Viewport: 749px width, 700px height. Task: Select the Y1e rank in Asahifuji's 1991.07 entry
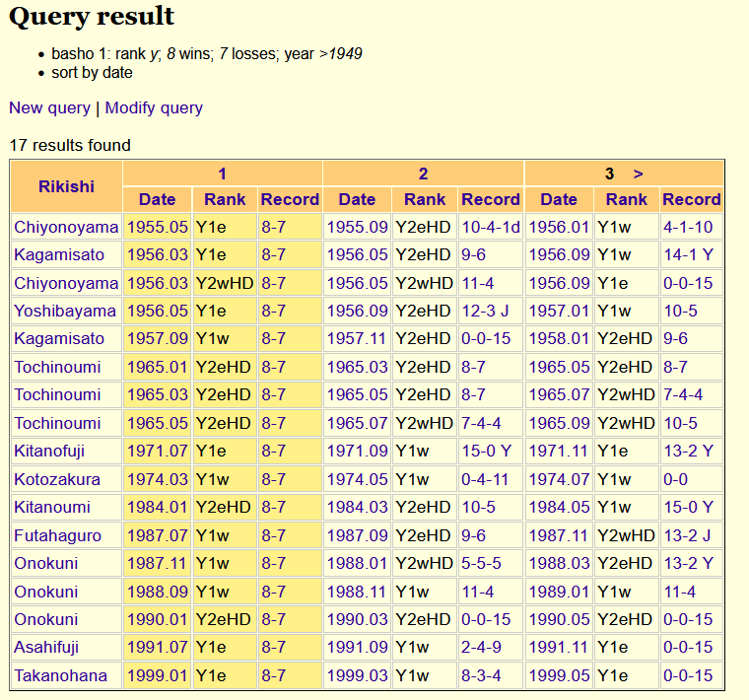(x=211, y=647)
